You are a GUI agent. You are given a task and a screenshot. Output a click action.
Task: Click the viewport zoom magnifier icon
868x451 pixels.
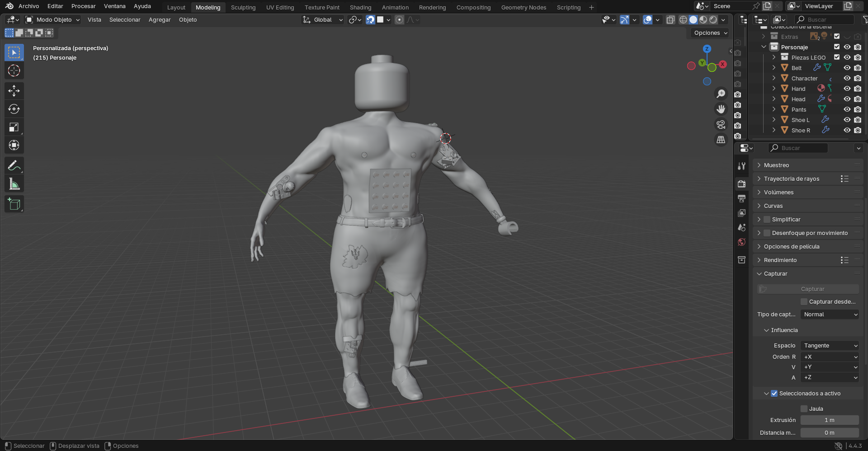tap(721, 94)
